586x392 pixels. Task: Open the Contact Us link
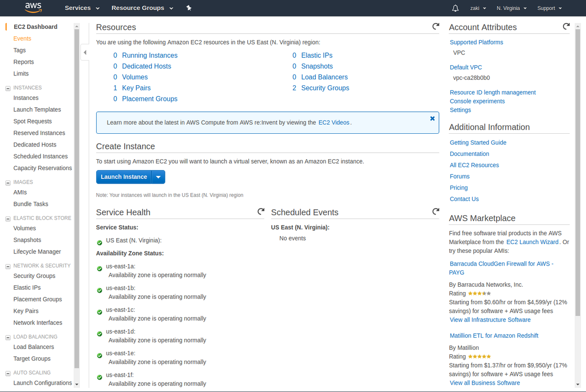coord(464,199)
